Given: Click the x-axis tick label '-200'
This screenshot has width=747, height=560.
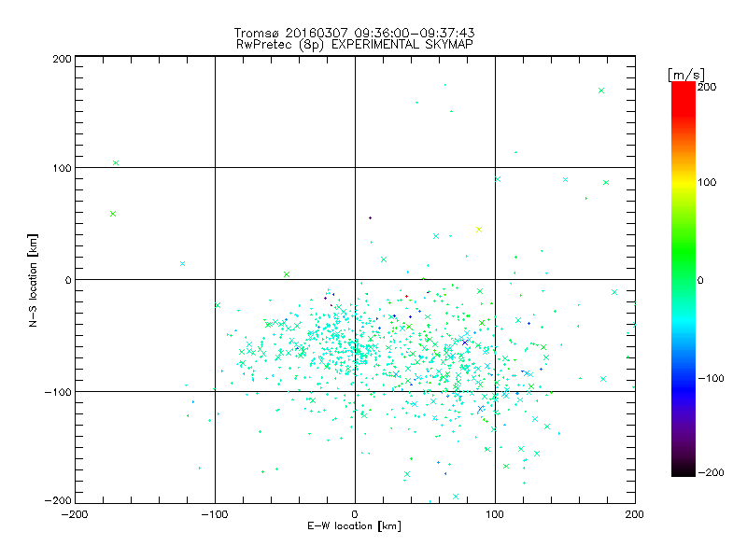Looking at the screenshot, I should tap(75, 514).
